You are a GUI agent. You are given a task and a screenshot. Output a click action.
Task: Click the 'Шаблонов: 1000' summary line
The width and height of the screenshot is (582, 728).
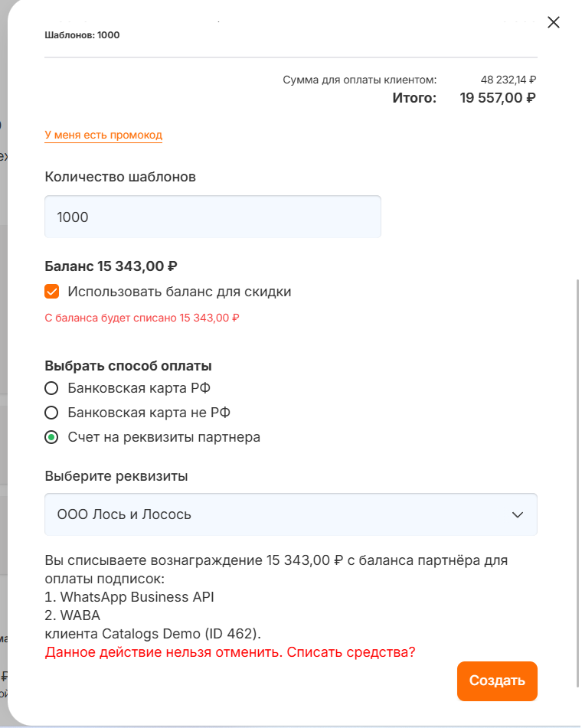click(82, 35)
